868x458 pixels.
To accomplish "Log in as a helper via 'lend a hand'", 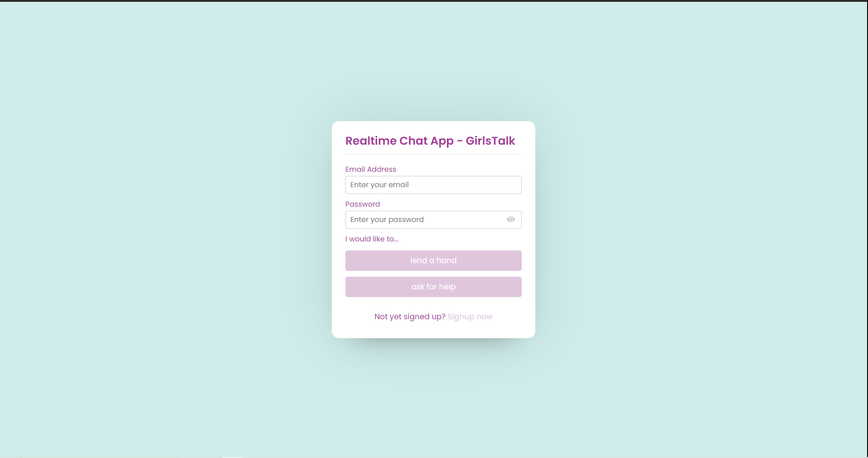I will (x=433, y=260).
